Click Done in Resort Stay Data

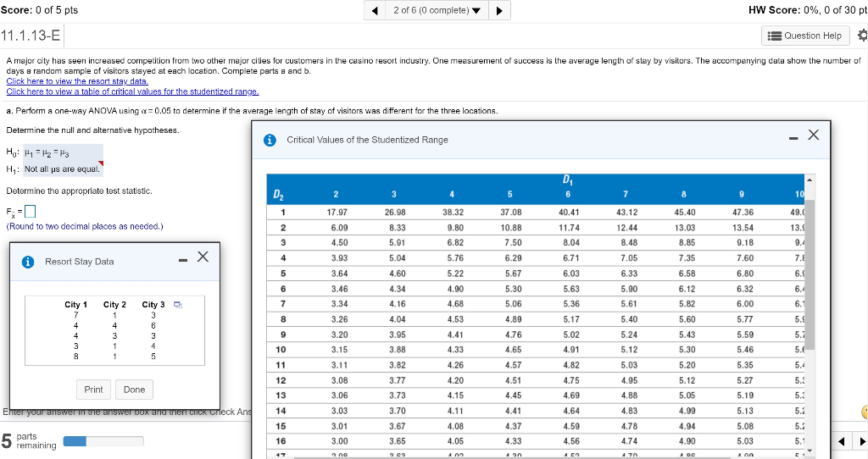pos(134,390)
